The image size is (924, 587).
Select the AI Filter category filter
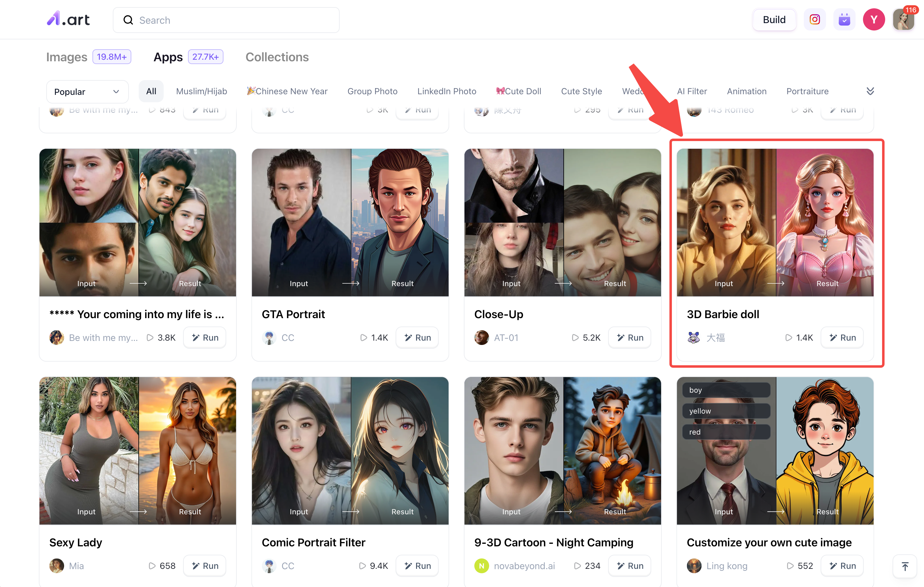point(692,91)
